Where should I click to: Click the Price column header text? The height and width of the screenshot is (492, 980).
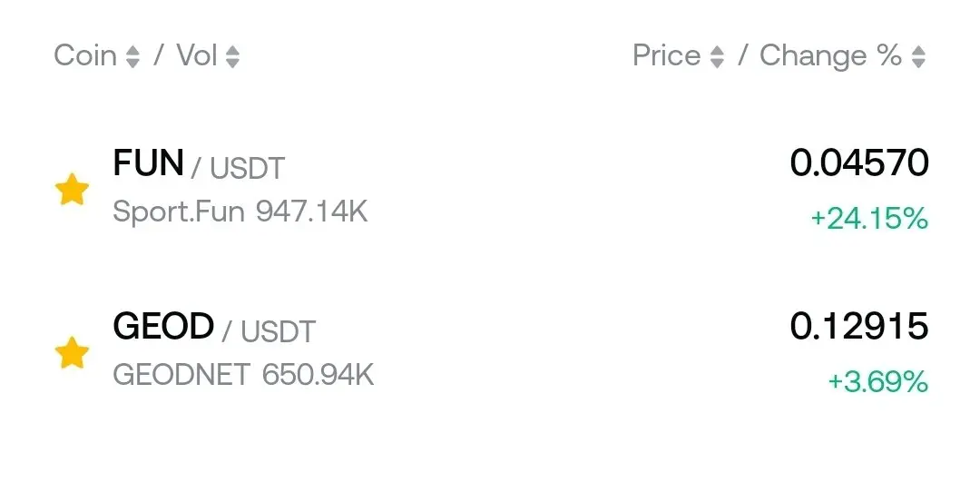[x=666, y=55]
